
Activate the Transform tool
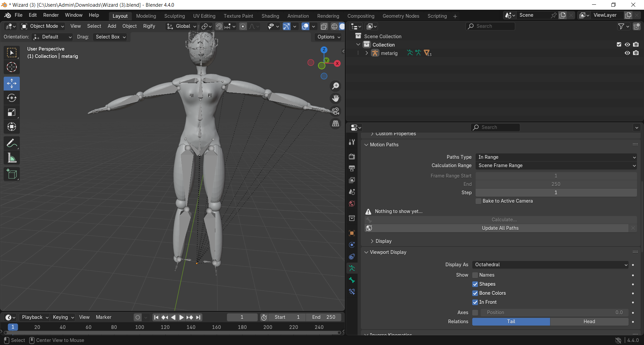coord(12,127)
